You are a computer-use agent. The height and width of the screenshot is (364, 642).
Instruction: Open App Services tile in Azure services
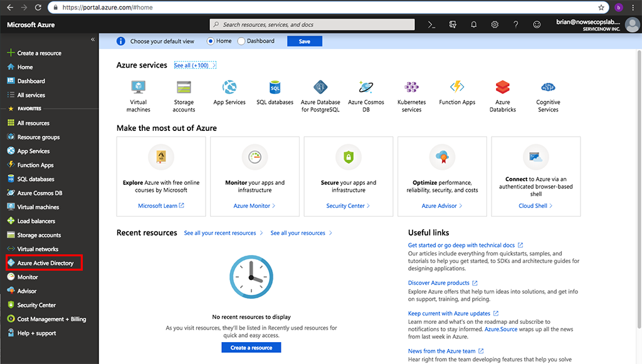[229, 93]
